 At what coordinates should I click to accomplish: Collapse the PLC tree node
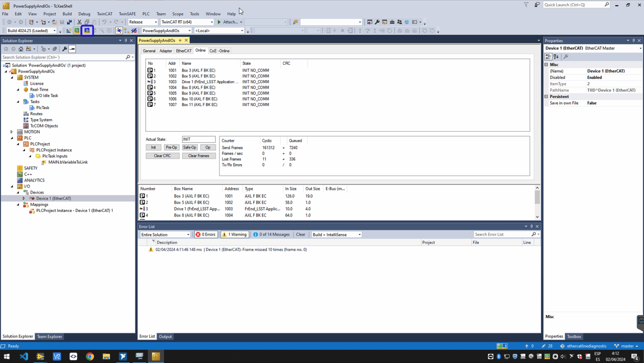pos(12,138)
